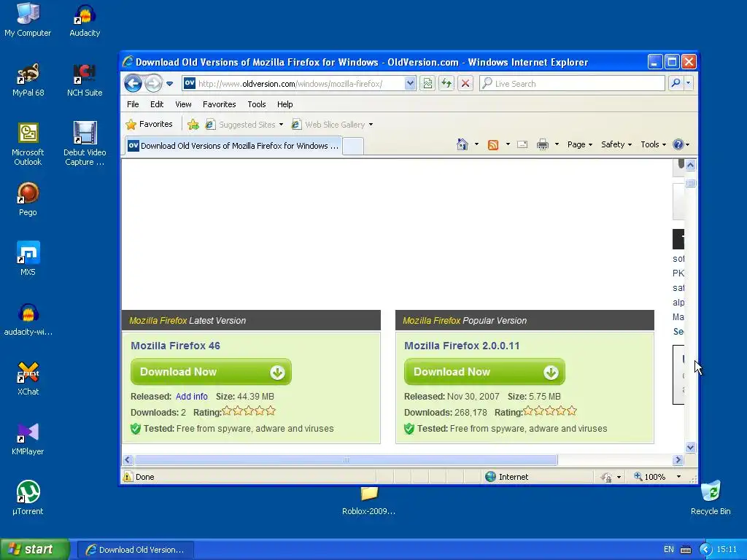Screen dimensions: 747x560
Task: Open Suggested Sites in favorites bar
Action: coord(244,125)
